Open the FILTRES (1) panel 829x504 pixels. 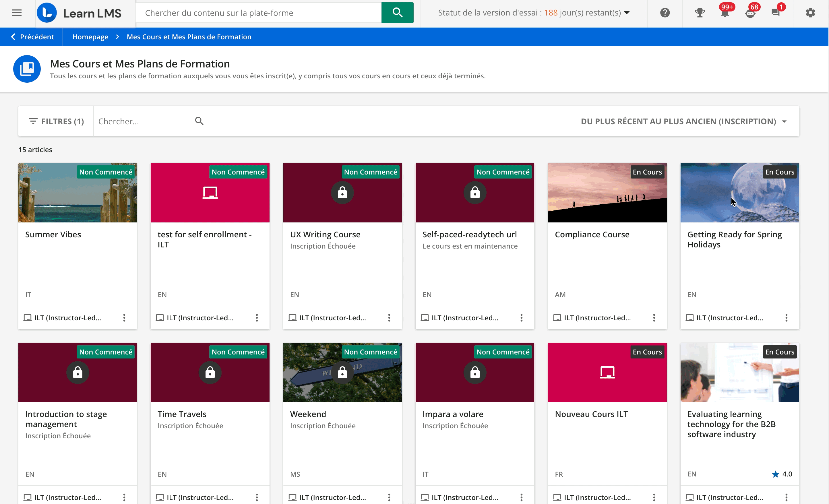coord(57,121)
